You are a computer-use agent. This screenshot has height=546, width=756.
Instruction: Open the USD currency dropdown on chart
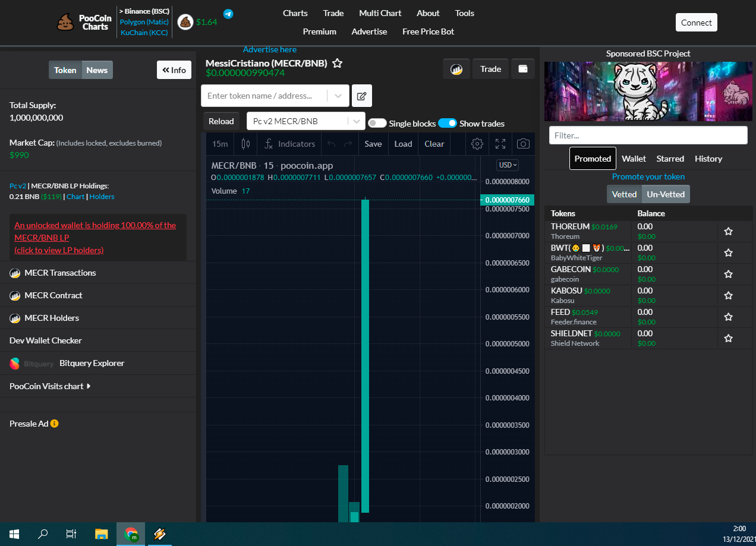click(508, 165)
